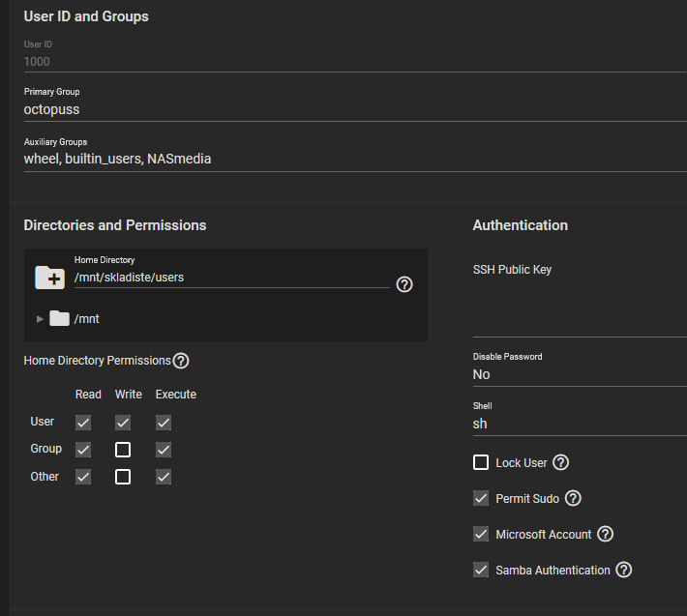Disable the Permit Sudo checkbox

(x=481, y=498)
